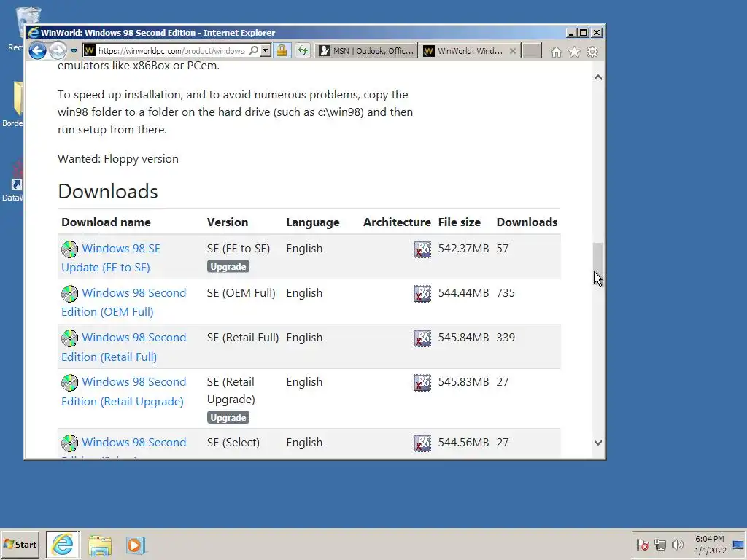This screenshot has width=747, height=560.
Task: Click the scrollbar down arrow
Action: (x=598, y=443)
